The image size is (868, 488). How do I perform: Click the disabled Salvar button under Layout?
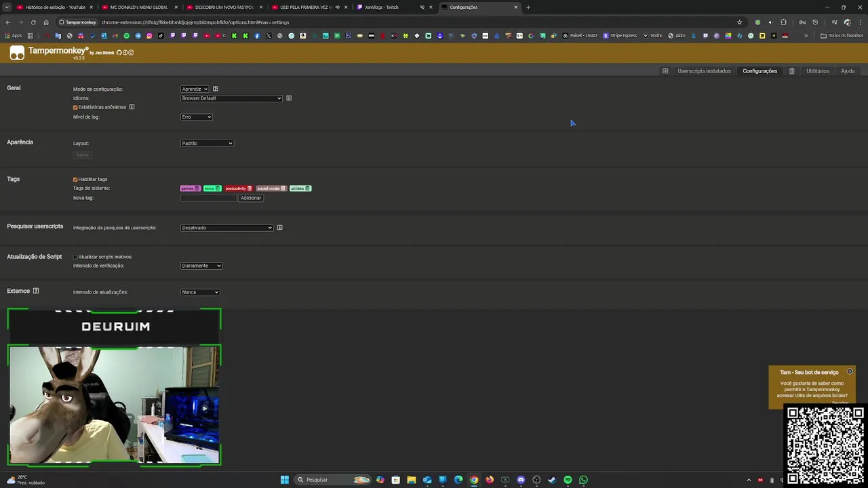pos(82,155)
